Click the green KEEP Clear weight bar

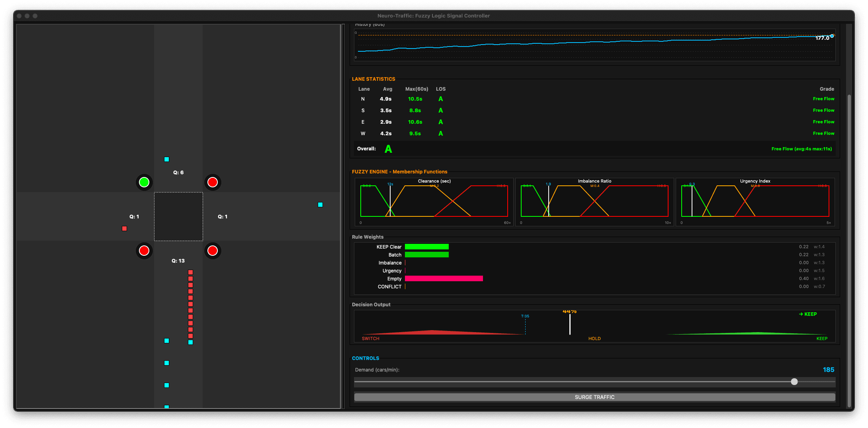coord(426,247)
